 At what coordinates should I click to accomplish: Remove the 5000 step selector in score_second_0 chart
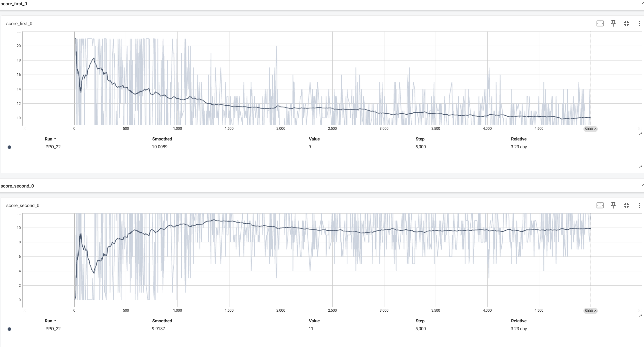[595, 311]
